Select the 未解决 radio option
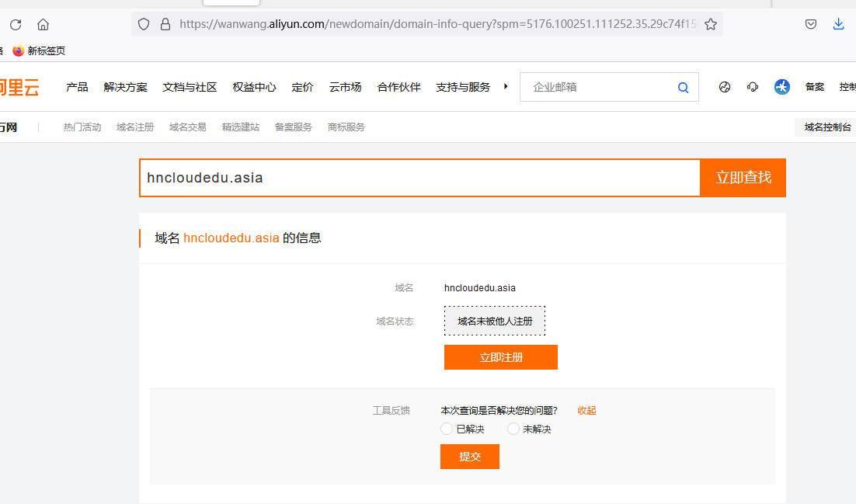This screenshot has height=504, width=856. click(x=513, y=429)
